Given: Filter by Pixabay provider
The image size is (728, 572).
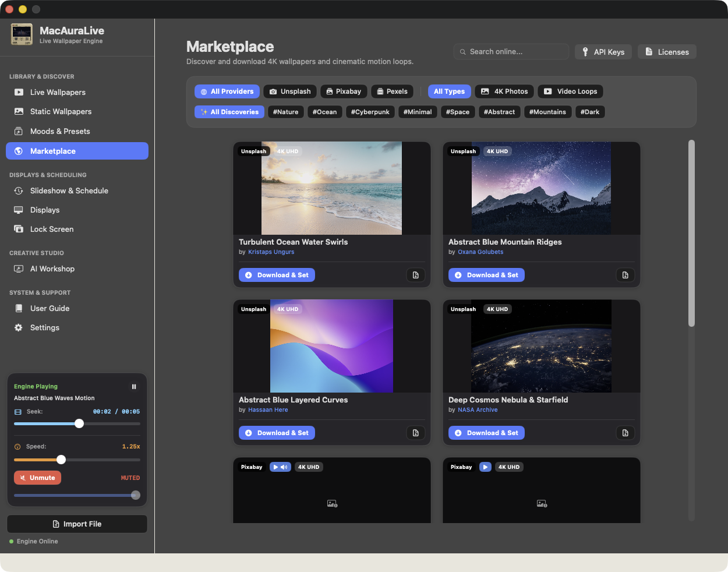Looking at the screenshot, I should (344, 91).
